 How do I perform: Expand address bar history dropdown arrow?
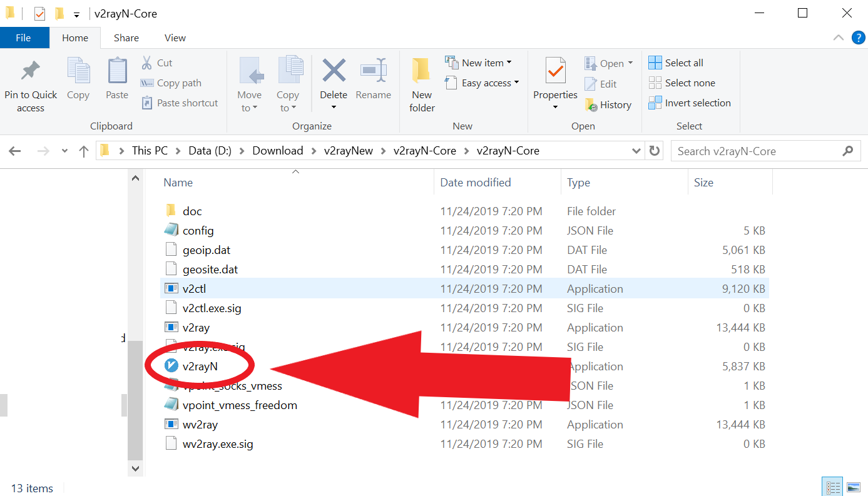click(x=636, y=151)
